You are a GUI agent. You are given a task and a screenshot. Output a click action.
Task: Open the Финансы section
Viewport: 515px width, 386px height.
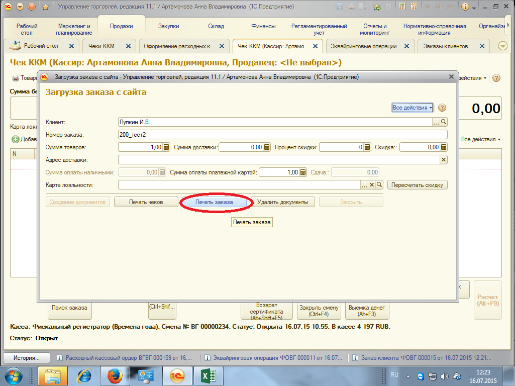coord(263,26)
